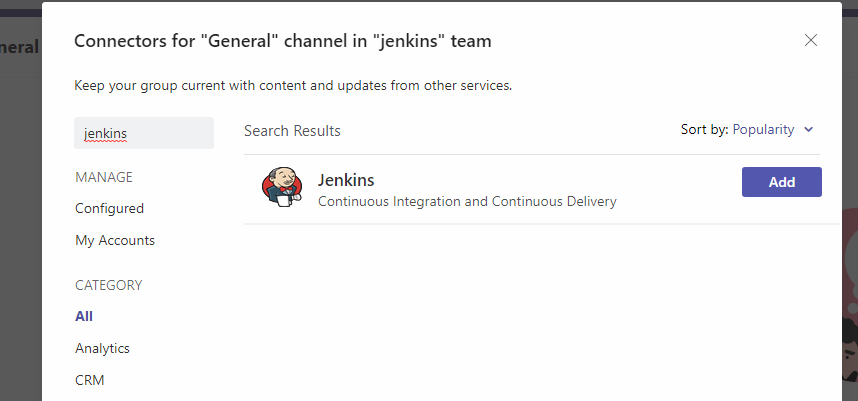This screenshot has width=858, height=401.
Task: Focus the connector search field containing jenkins
Action: coord(144,133)
